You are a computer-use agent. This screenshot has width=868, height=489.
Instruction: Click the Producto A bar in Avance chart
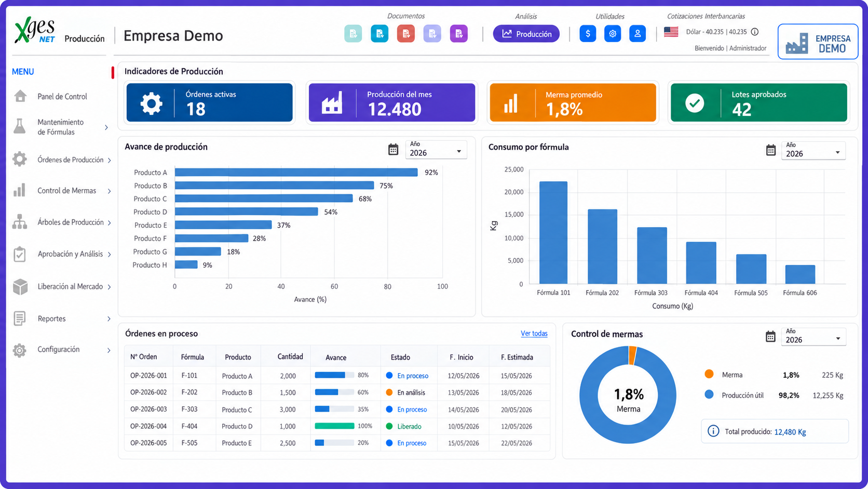(x=296, y=173)
